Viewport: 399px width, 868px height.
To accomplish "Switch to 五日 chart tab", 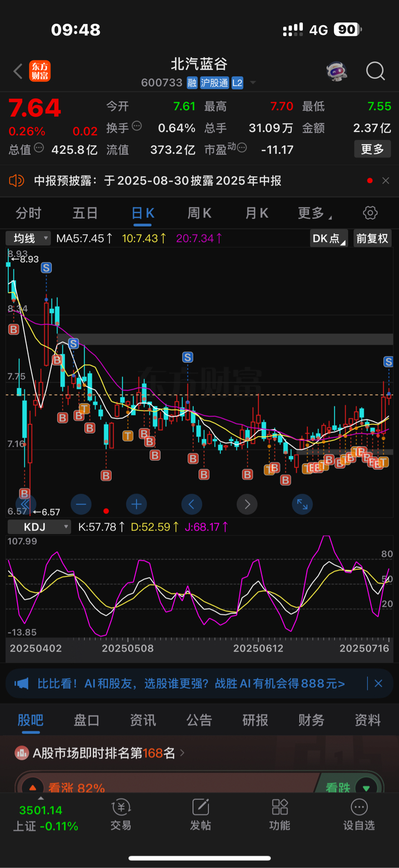I will [85, 213].
